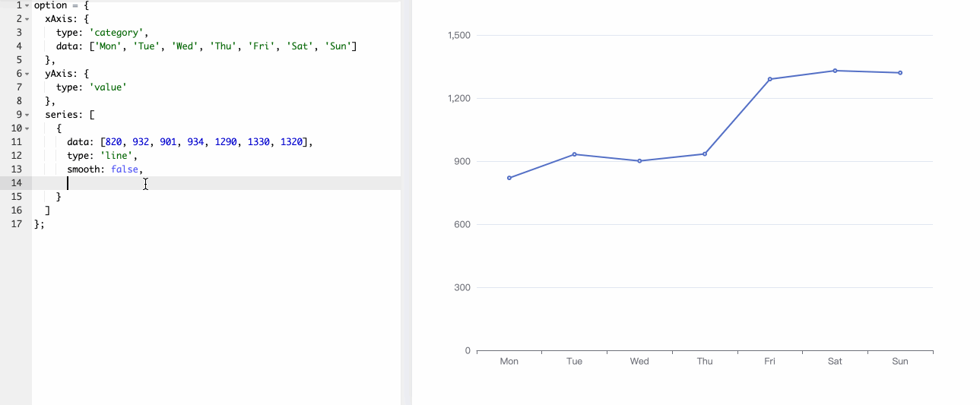980x405 pixels.
Task: Select the Sat peak data point
Action: click(x=835, y=71)
